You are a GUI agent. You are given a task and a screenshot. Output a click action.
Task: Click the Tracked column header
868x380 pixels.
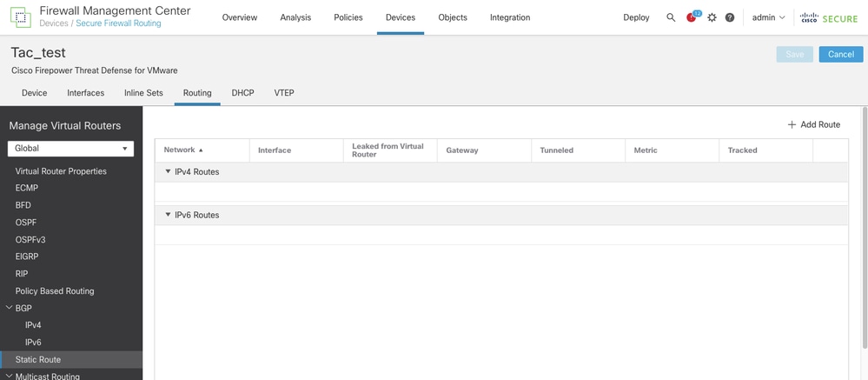[x=742, y=150]
